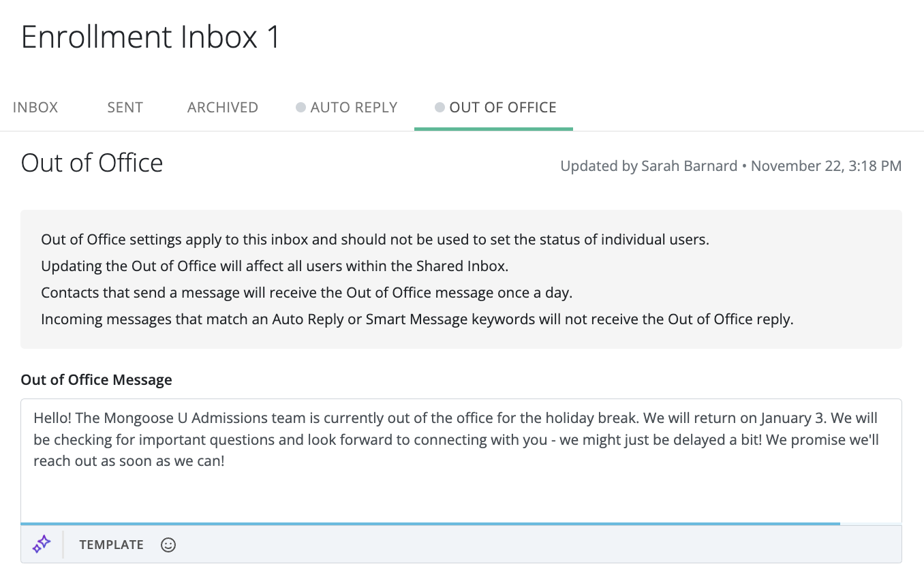Click the note about Auto Reply or Smart Message keywords
The image size is (924, 579).
point(417,319)
